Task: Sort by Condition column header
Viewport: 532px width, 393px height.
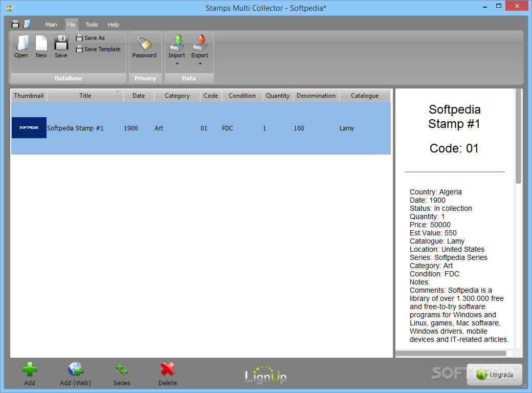Action: (242, 96)
